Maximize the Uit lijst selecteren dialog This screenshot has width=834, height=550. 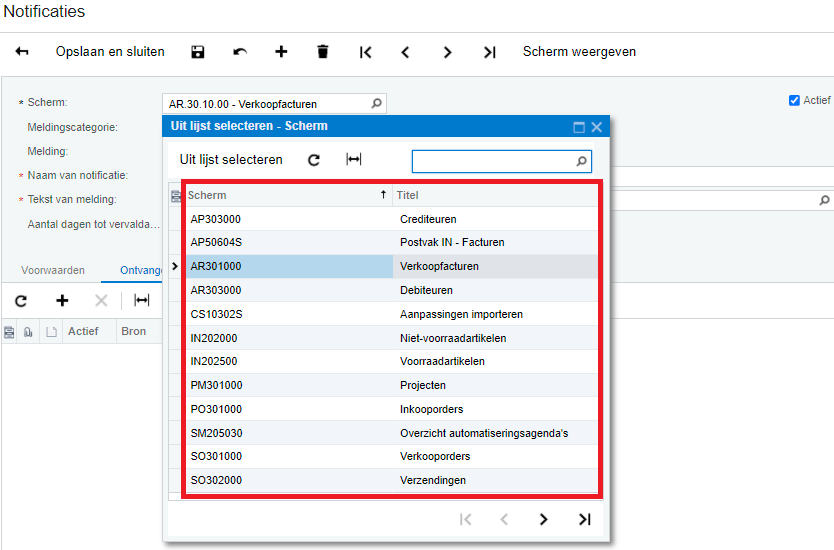pyautogui.click(x=578, y=127)
